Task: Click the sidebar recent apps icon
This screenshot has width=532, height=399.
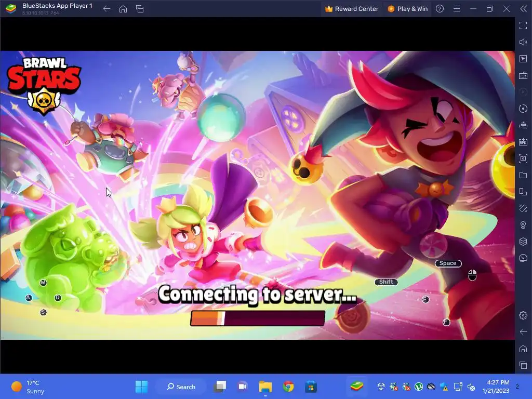Action: 523,365
